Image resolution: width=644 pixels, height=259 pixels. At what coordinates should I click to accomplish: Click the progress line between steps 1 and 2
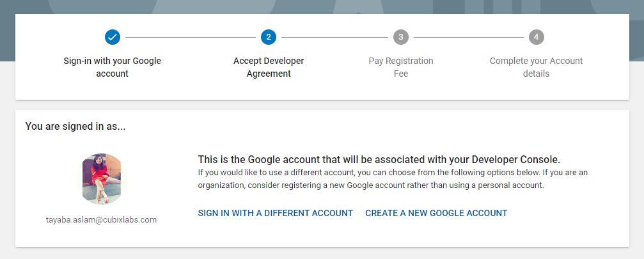pos(191,37)
